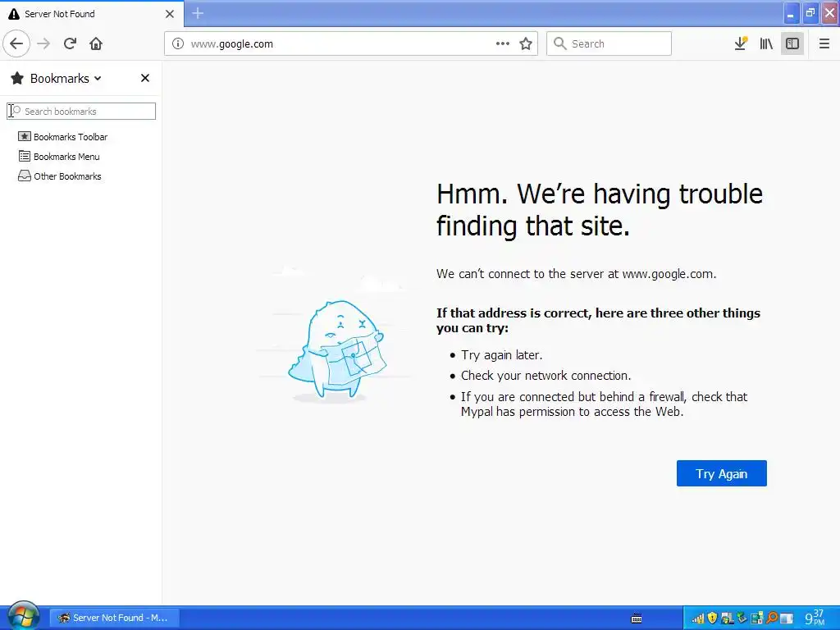This screenshot has height=630, width=840.
Task: Open the Bookmarks sidebar switcher dropdown
Action: 66,78
